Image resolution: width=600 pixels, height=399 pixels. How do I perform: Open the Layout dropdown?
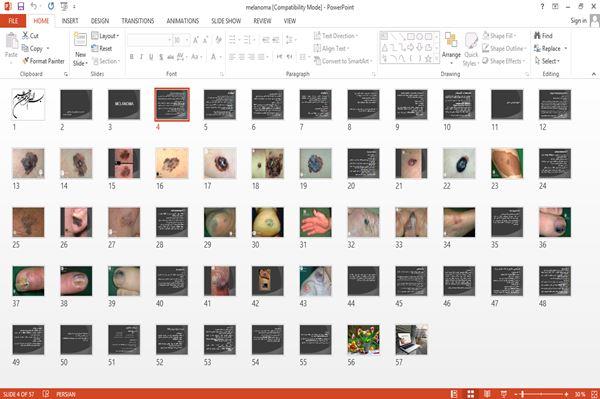pyautogui.click(x=105, y=36)
